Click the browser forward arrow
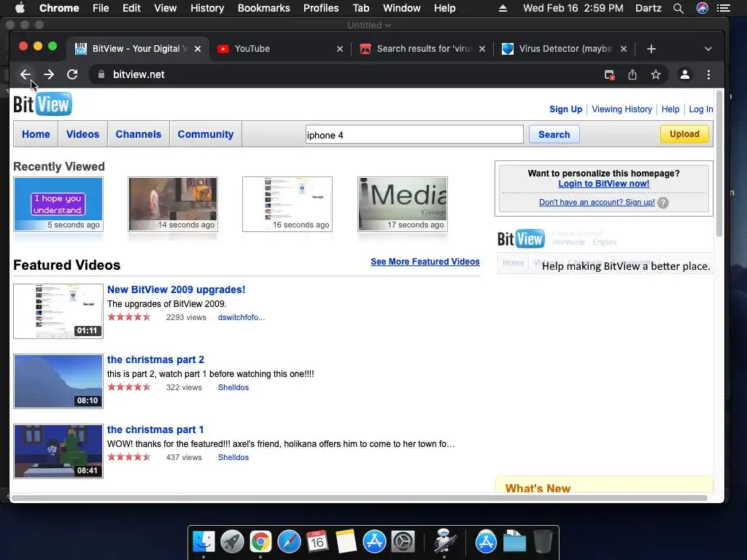Screen dimensions: 747x560 click(x=49, y=75)
